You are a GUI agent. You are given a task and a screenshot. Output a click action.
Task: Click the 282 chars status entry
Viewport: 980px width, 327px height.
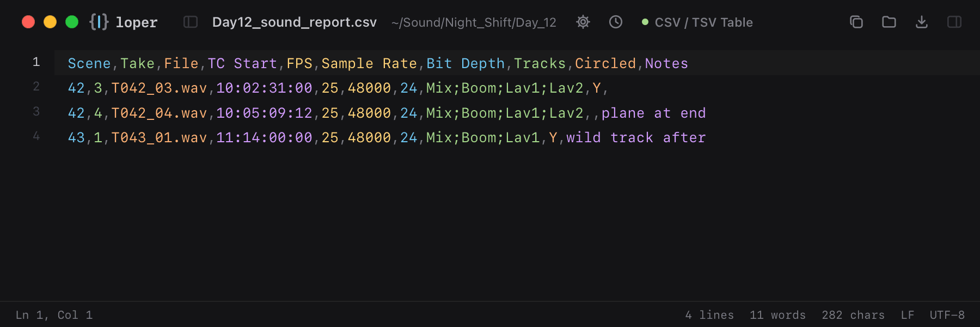click(853, 315)
